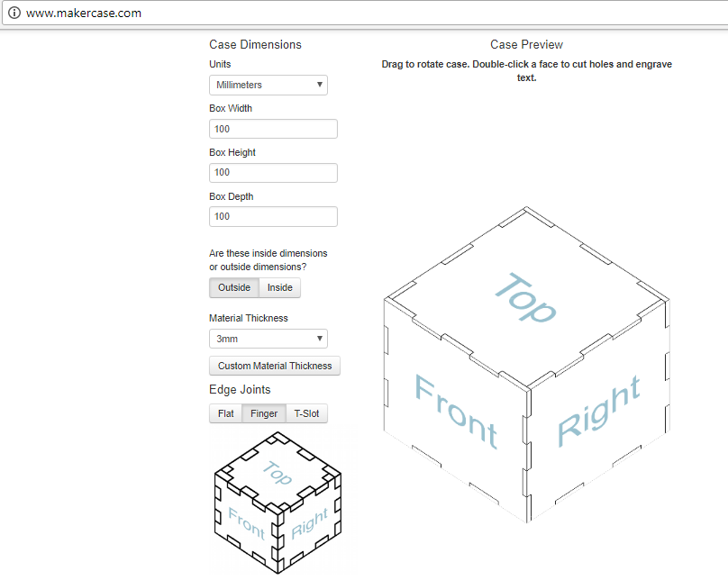Click the site info icon in address bar

[x=14, y=14]
